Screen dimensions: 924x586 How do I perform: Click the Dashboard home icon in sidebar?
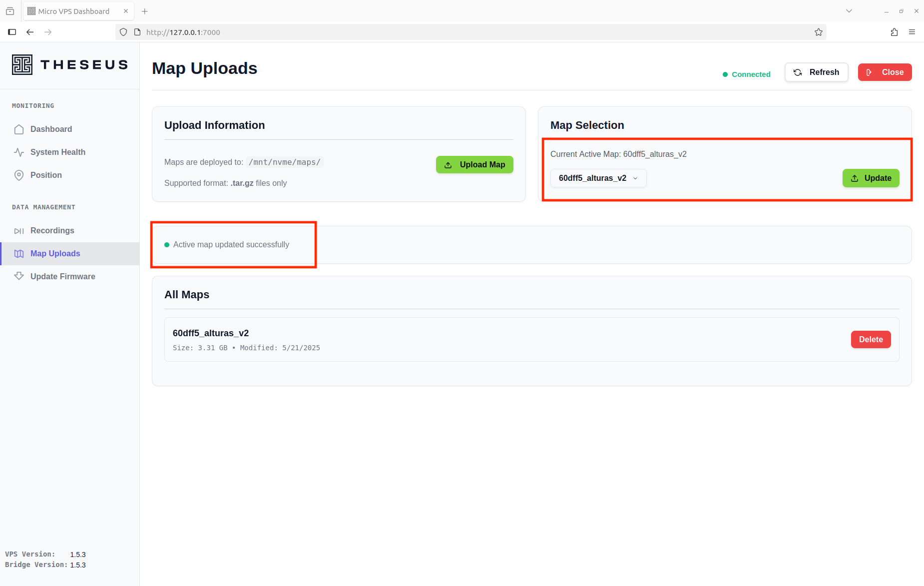[19, 129]
